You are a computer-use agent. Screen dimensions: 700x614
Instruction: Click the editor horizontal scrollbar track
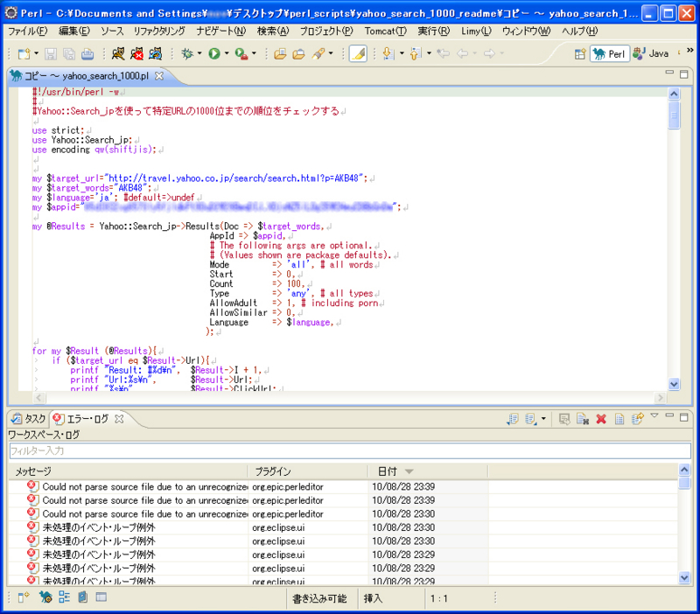(x=350, y=398)
